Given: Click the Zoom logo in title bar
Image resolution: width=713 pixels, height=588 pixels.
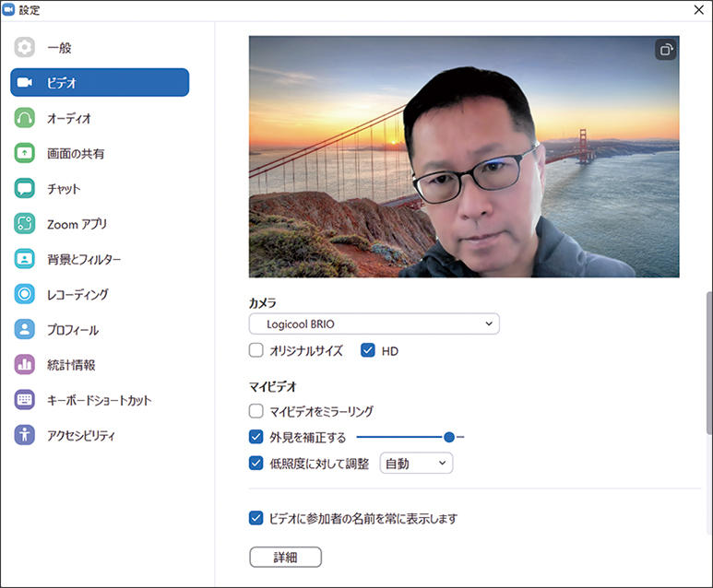Looking at the screenshot, I should pyautogui.click(x=8, y=9).
